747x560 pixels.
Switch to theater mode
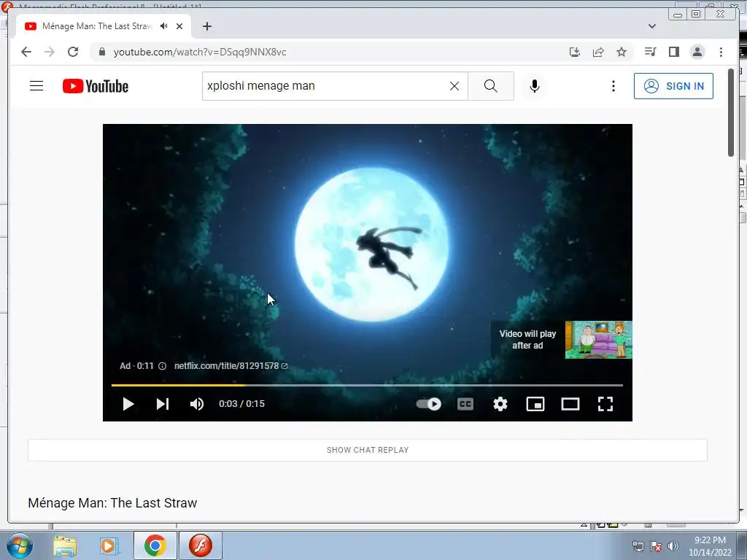[570, 404]
